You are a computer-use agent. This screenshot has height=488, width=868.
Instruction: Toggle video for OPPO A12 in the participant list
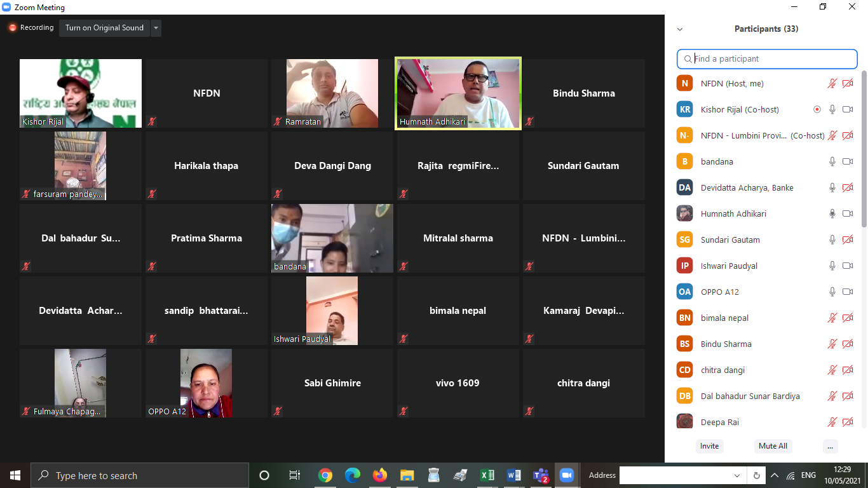tap(847, 292)
